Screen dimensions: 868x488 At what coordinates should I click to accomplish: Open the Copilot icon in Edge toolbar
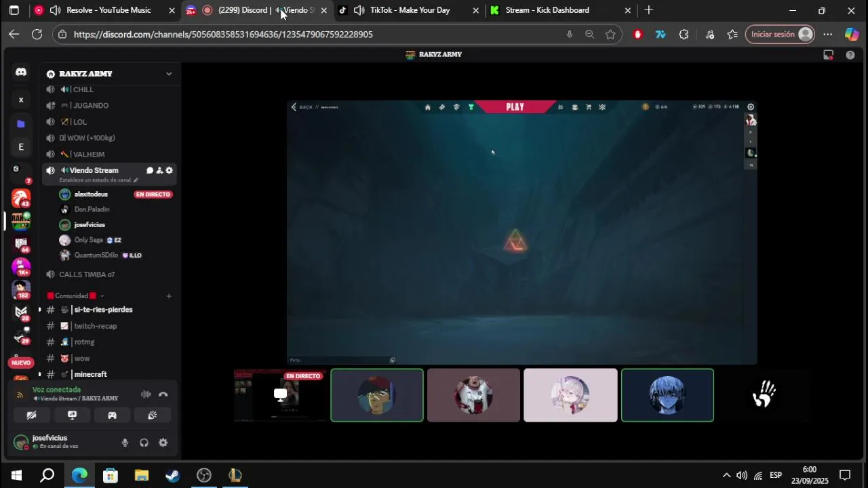[852, 34]
